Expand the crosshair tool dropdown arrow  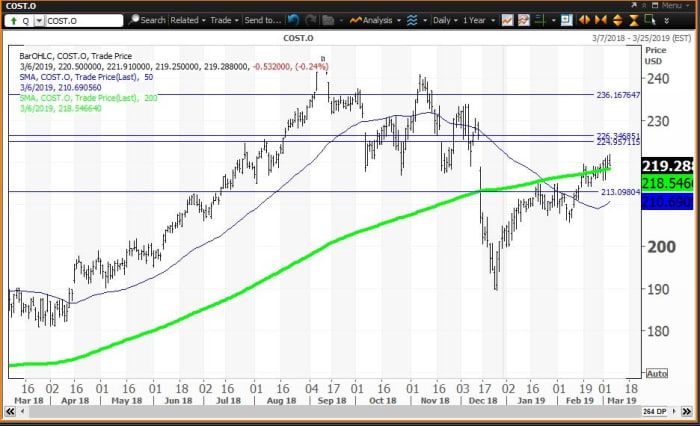pyautogui.click(x=554, y=21)
